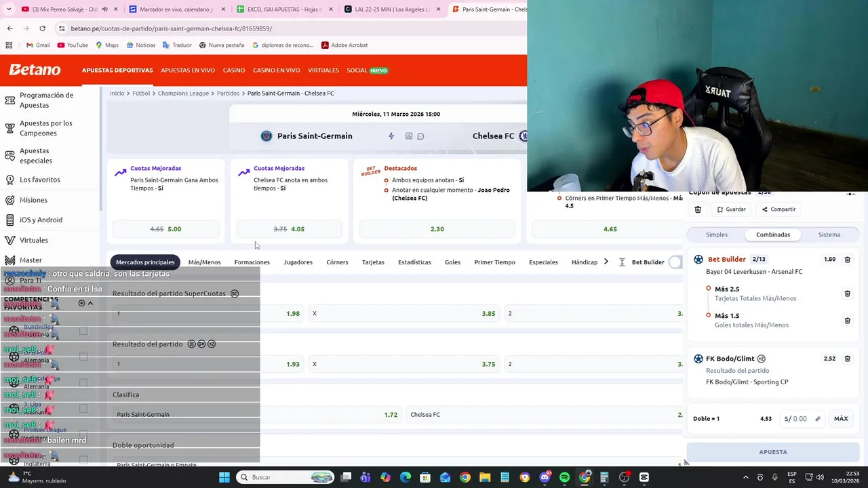Show hidden icons in the system tray

[x=745, y=477]
